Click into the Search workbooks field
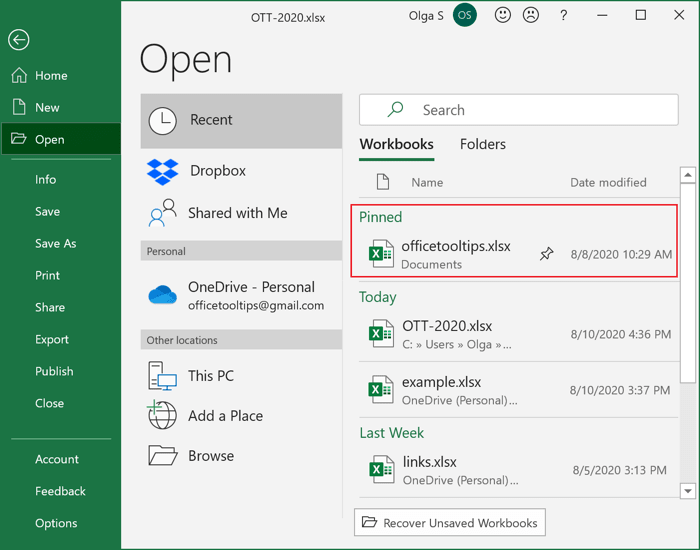The image size is (700, 550). [x=519, y=110]
